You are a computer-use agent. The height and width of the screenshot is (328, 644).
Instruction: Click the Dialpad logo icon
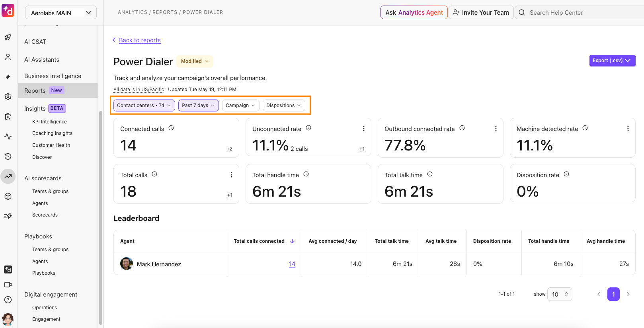tap(8, 10)
